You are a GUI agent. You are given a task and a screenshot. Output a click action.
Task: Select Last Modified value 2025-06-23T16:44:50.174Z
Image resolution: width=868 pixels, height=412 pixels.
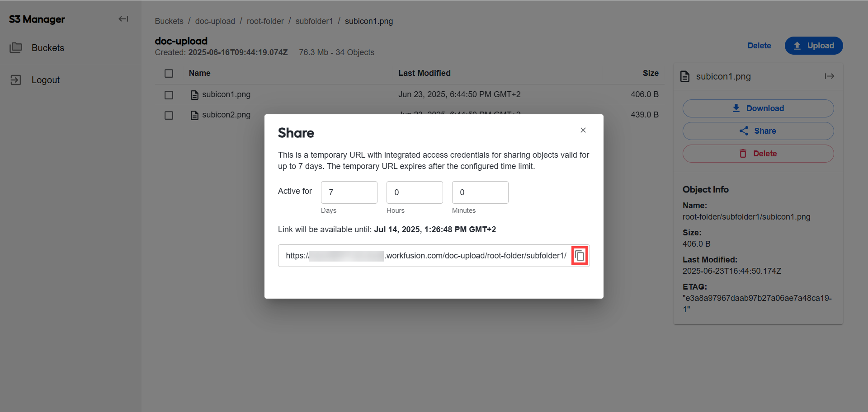tap(732, 271)
